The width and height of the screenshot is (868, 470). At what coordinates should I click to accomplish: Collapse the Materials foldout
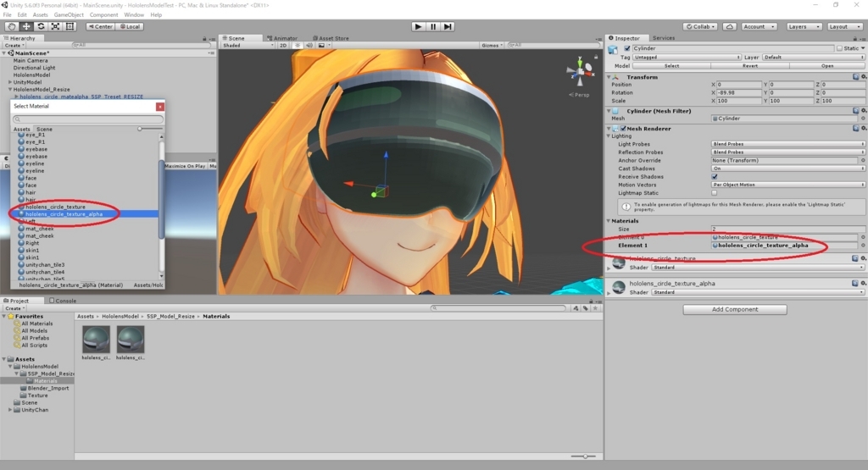tap(609, 221)
